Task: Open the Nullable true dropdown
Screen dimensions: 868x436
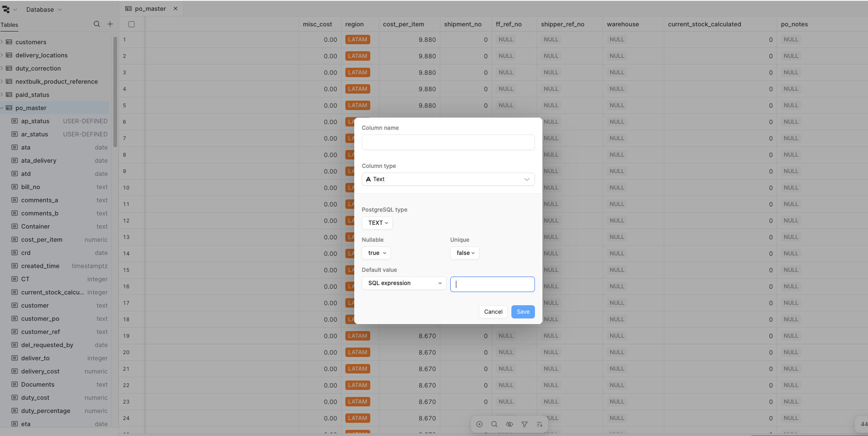Action: (376, 253)
